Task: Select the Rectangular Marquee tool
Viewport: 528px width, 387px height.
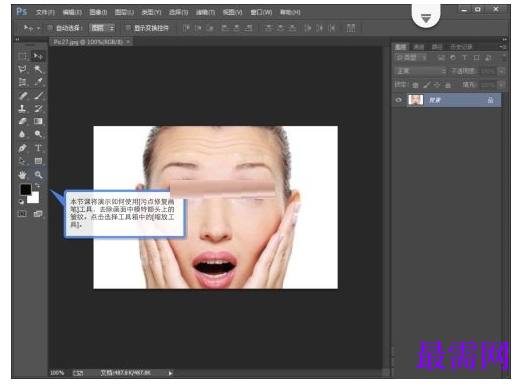Action: pyautogui.click(x=23, y=56)
